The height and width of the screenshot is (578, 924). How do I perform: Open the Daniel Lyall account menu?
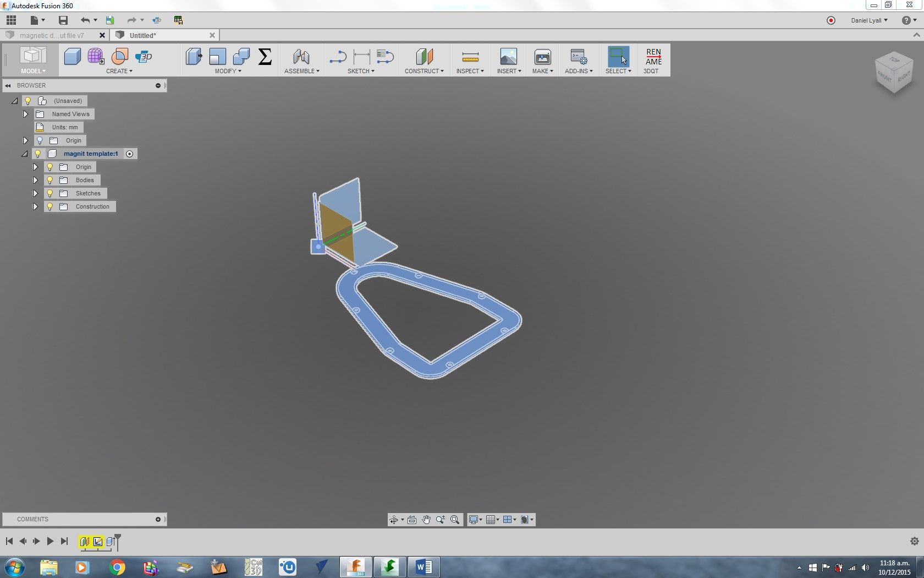(869, 20)
